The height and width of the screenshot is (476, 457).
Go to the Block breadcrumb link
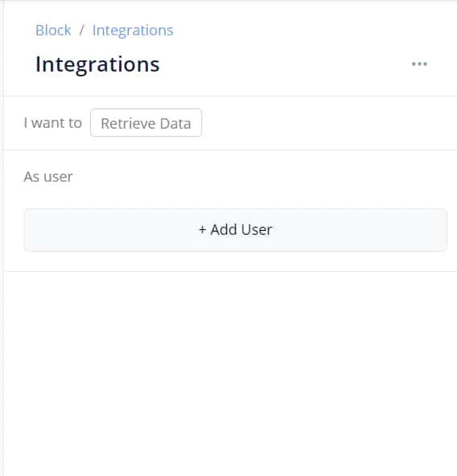[53, 30]
